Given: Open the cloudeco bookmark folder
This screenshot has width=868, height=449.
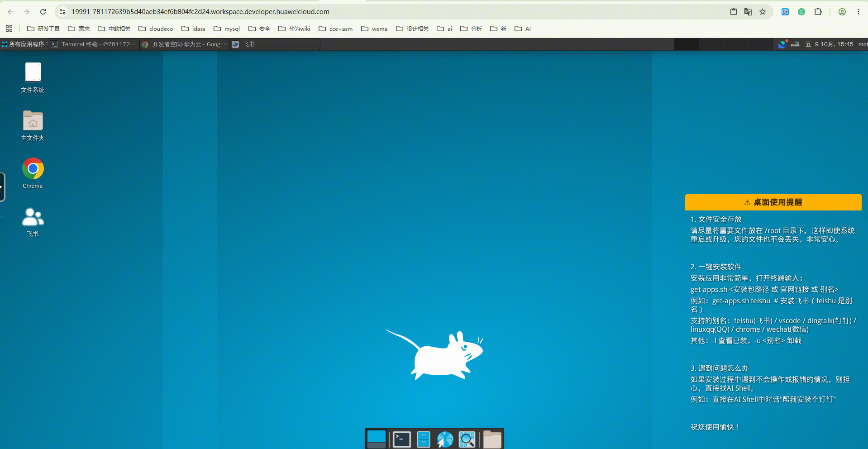Looking at the screenshot, I should (x=156, y=29).
